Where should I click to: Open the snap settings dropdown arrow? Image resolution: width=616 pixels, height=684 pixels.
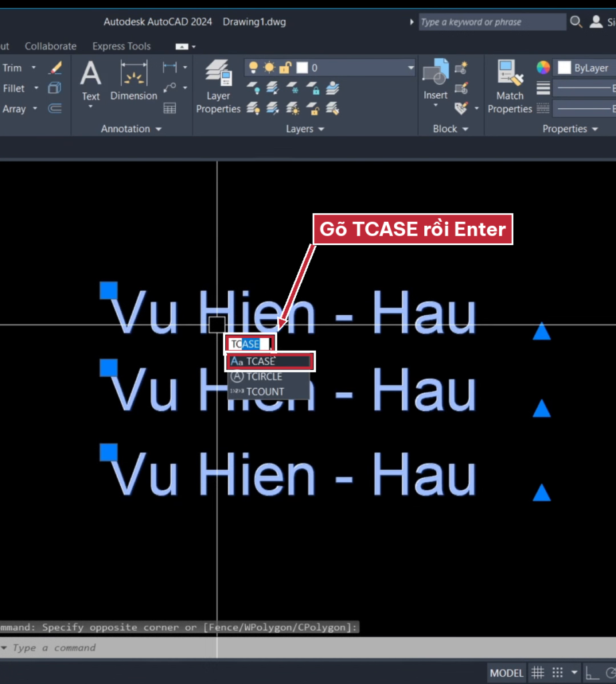[575, 673]
